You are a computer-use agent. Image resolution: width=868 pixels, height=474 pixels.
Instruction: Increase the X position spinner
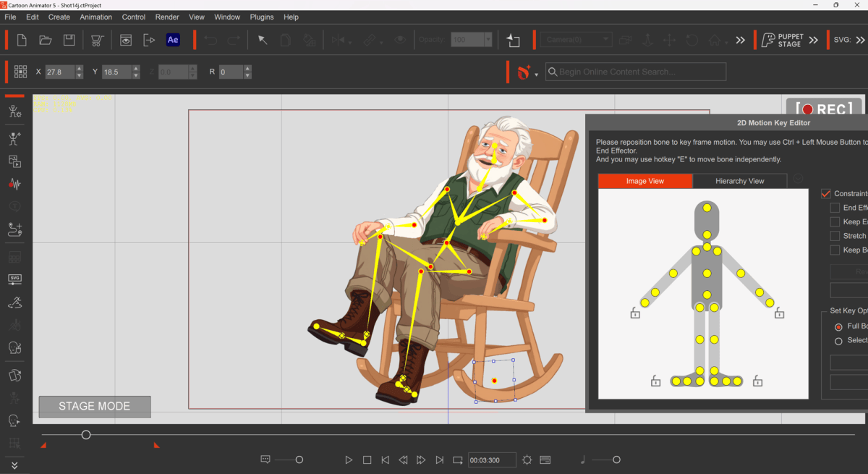[x=79, y=69]
